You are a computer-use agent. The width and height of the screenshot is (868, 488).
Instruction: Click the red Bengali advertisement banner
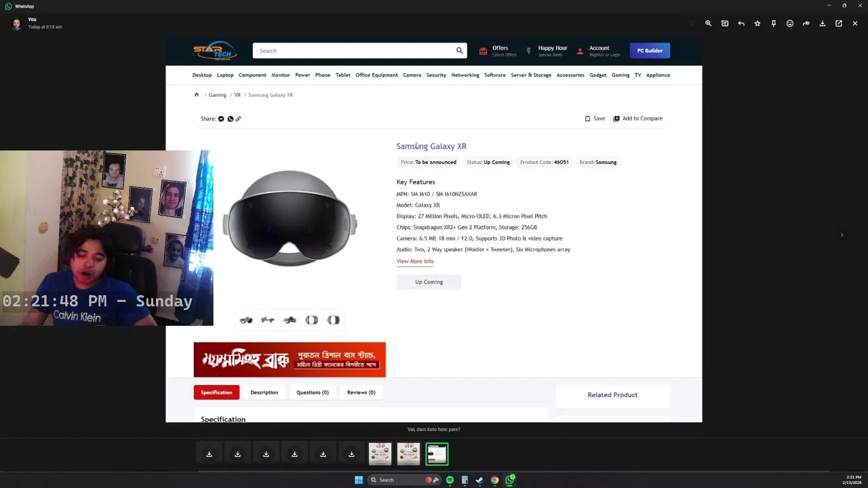point(290,360)
